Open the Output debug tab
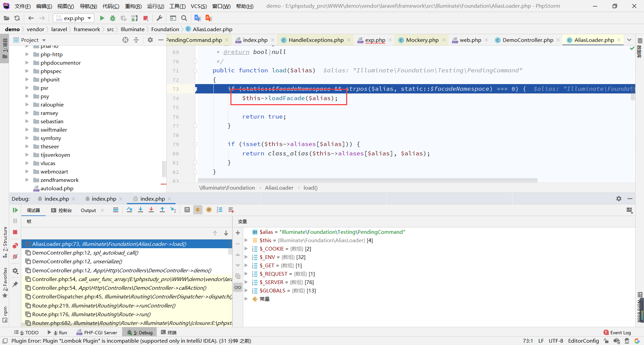Viewport: 644px width, 345px height. (88, 210)
